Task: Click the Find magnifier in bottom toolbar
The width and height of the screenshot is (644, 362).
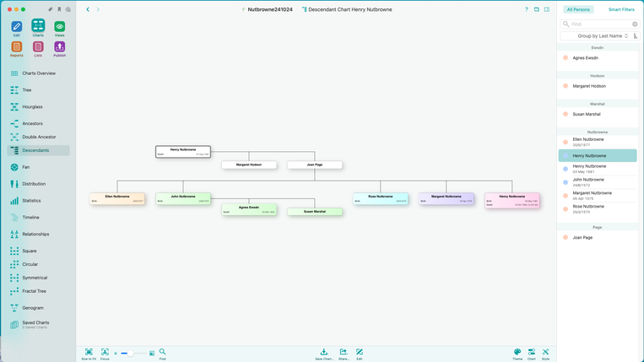Action: point(163,352)
